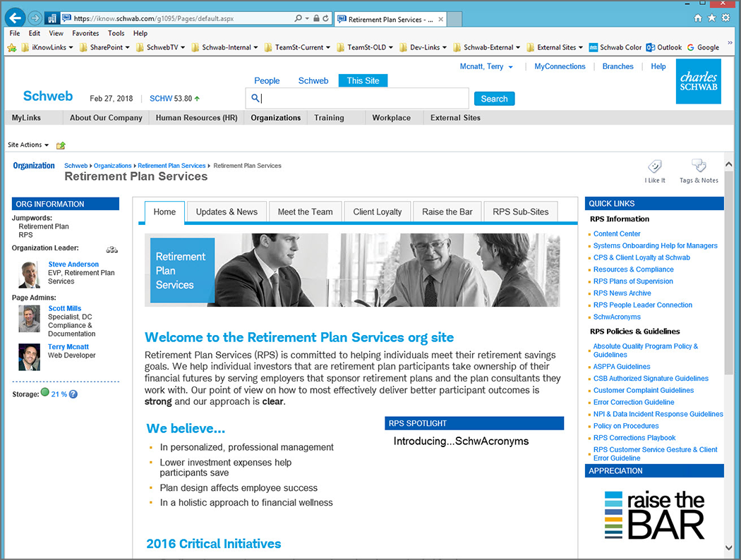
Task: Expand the iKnowLinks favorites folder
Action: (x=47, y=47)
